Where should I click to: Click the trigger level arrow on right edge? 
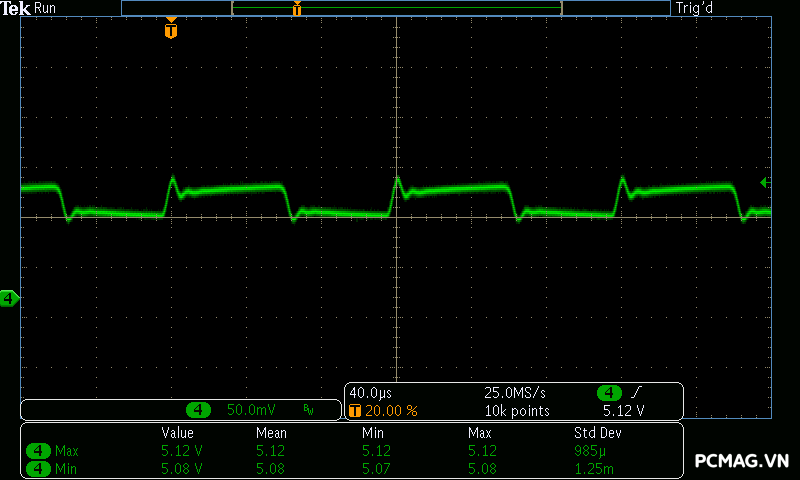pos(765,182)
